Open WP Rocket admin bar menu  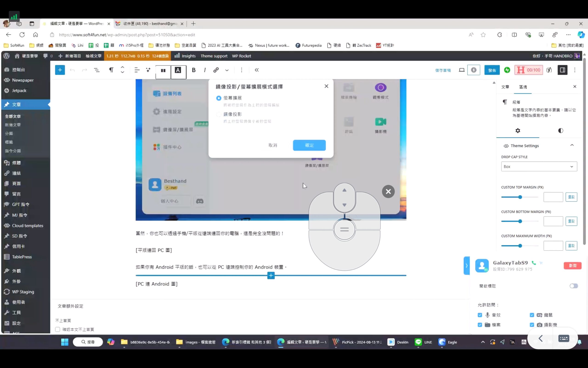pos(241,56)
